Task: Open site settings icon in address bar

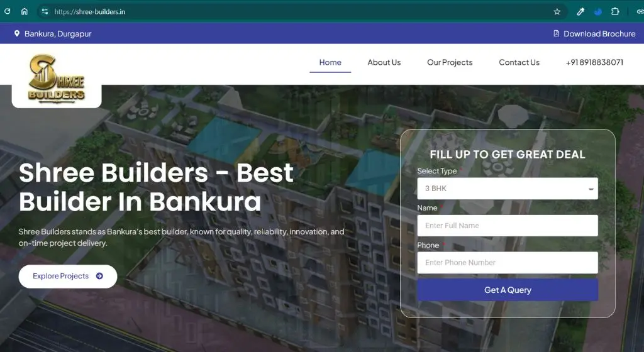Action: click(45, 11)
